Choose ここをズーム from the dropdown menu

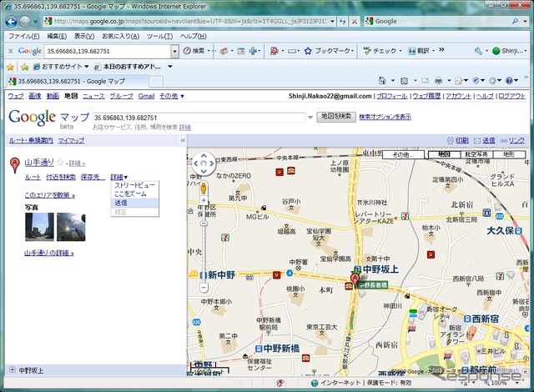(134, 194)
